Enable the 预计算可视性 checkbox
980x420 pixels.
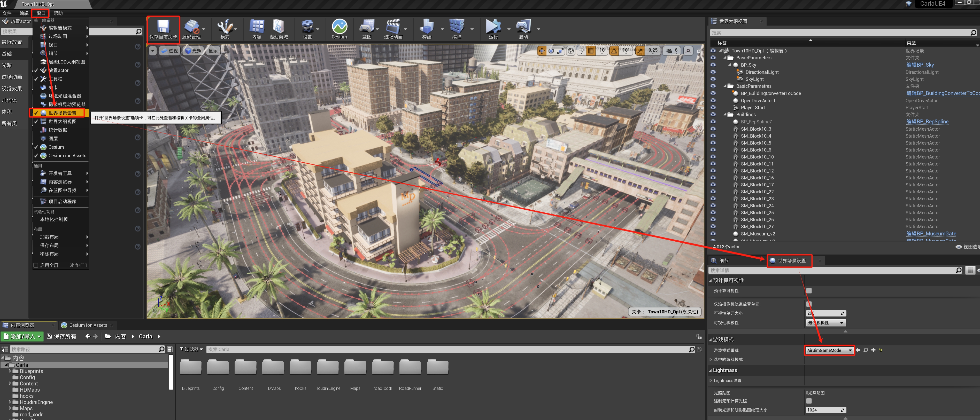pos(809,291)
